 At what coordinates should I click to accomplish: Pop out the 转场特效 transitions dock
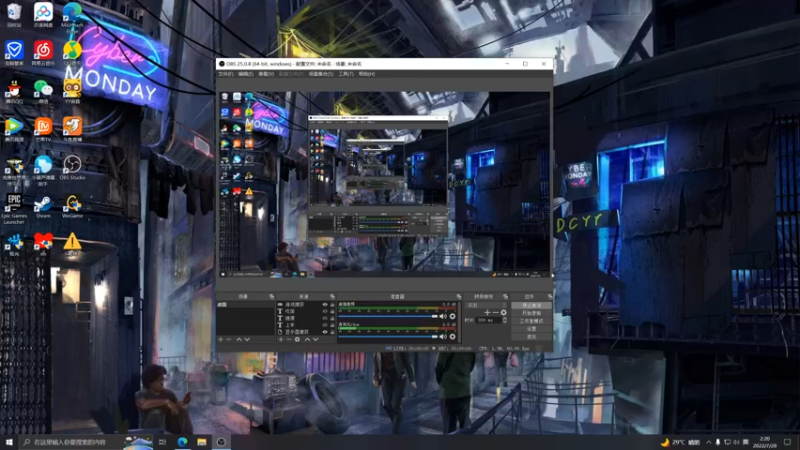(x=506, y=296)
